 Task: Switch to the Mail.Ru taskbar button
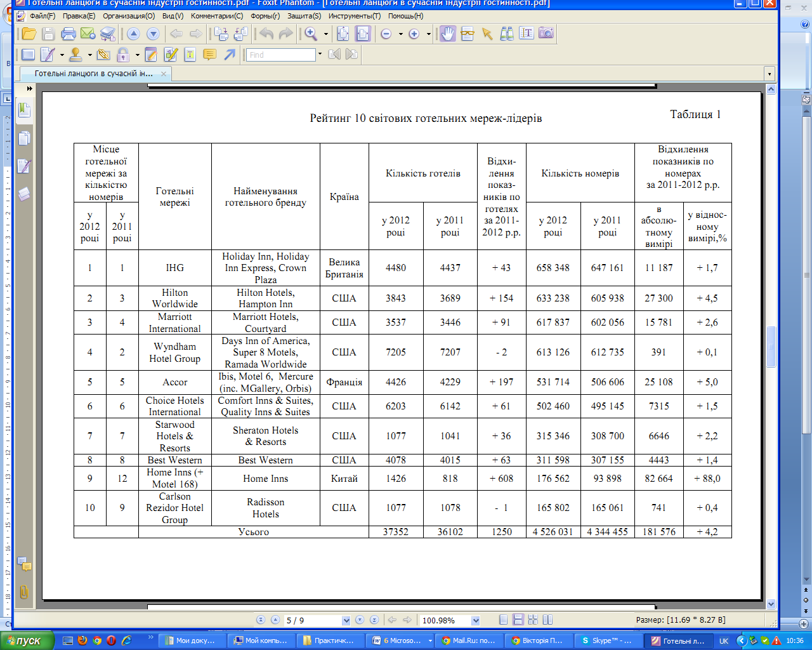pos(469,640)
